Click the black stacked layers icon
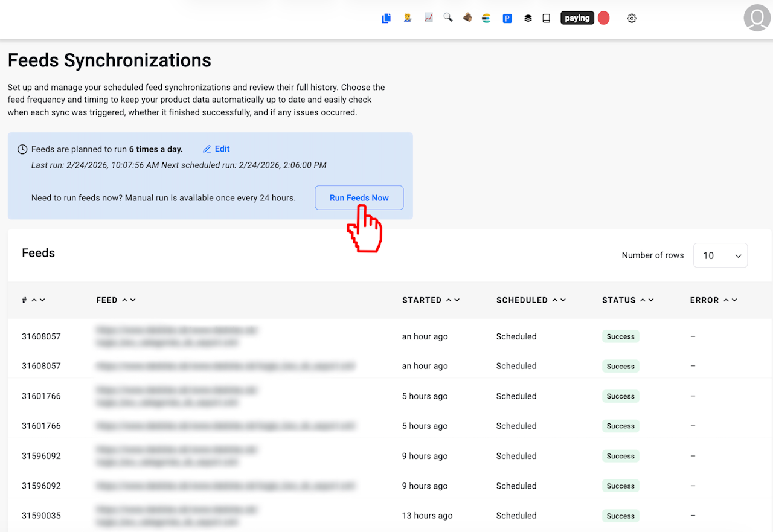The image size is (773, 532). [528, 18]
